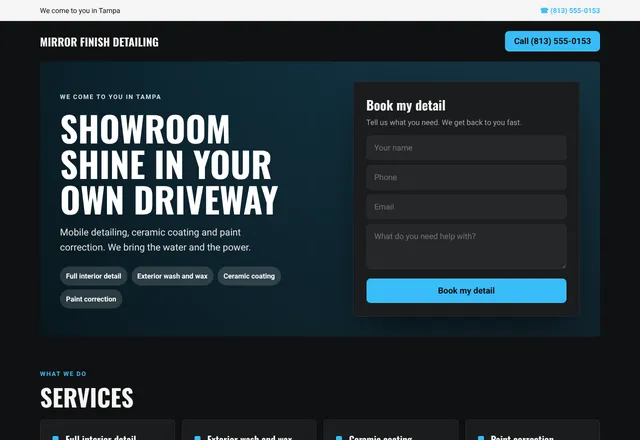Viewport: 640px width, 440px height.
Task: Click the 'Tell us what you need' subtitle
Action: click(444, 122)
